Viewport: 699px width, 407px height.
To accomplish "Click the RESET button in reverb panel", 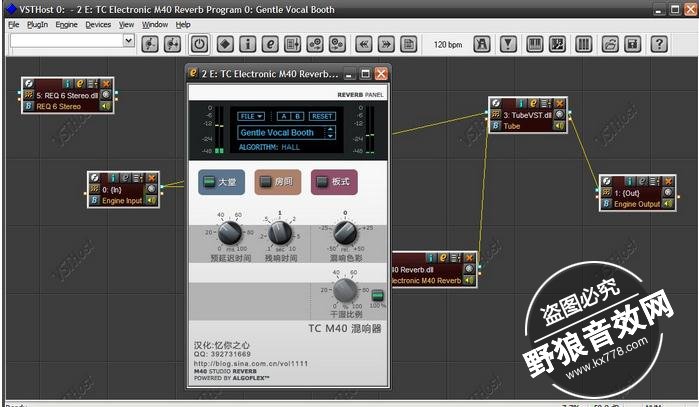I will point(322,116).
